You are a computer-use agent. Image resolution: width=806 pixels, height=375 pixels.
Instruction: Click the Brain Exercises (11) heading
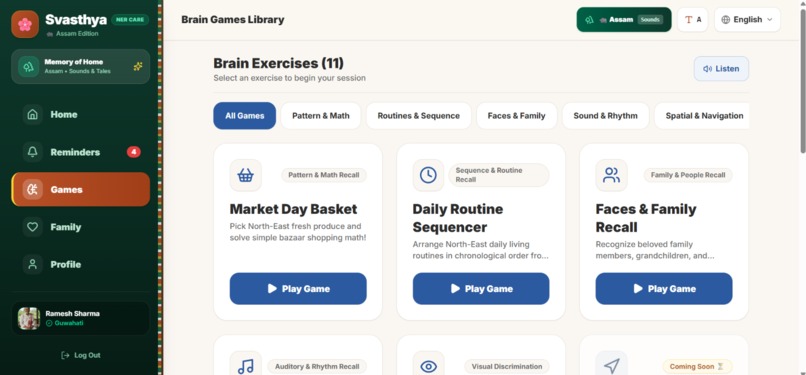click(x=279, y=63)
